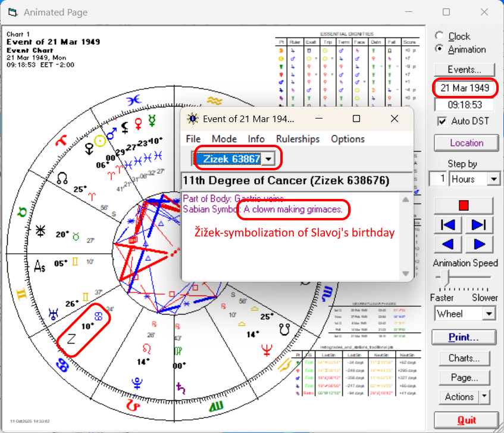
Task: Click the Mercury glyph on the wheel
Action: click(x=152, y=120)
